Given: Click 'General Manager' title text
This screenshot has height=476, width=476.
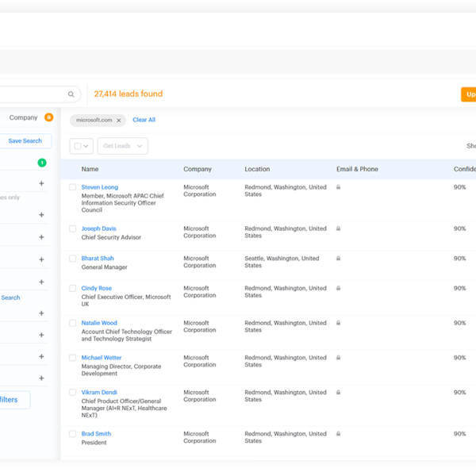Looking at the screenshot, I should [x=104, y=267].
